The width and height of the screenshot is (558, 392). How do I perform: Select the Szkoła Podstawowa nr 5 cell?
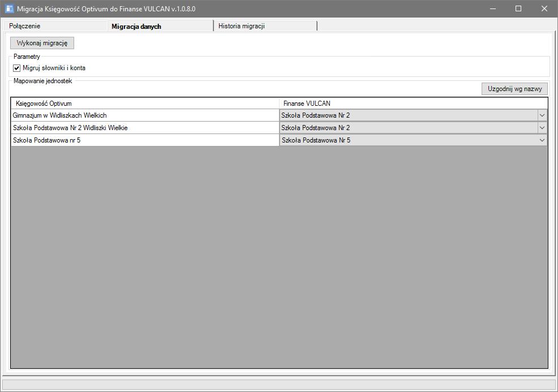(145, 140)
